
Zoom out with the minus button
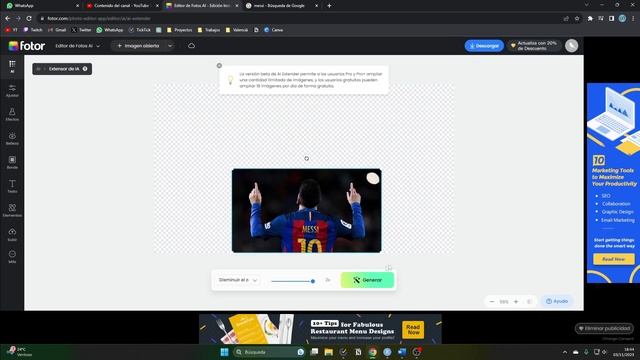click(492, 302)
